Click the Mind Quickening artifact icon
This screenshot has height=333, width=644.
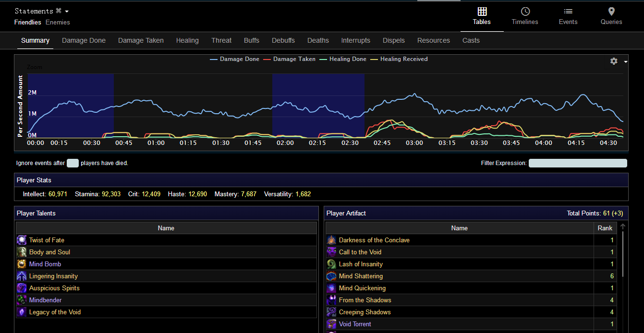pyautogui.click(x=331, y=288)
